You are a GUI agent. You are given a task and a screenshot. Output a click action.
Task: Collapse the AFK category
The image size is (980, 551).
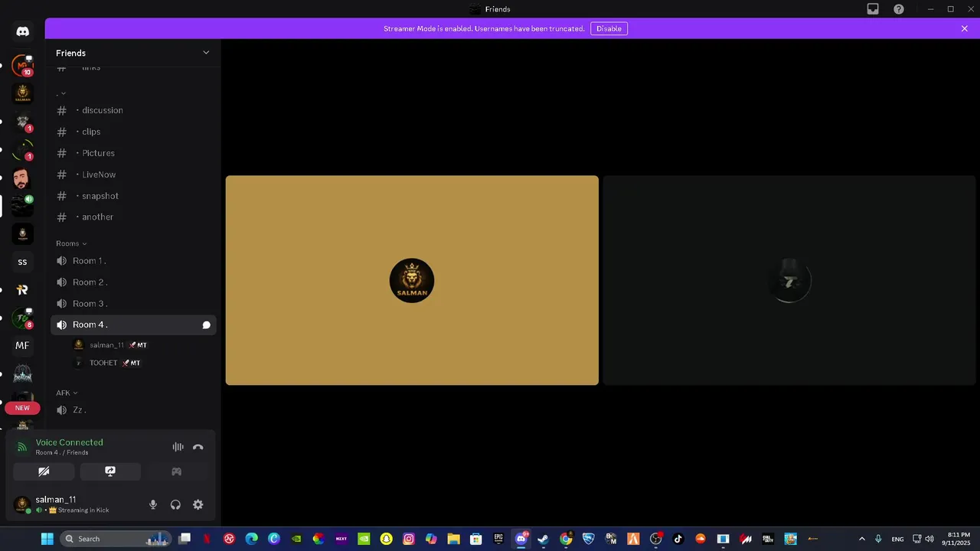tap(66, 393)
